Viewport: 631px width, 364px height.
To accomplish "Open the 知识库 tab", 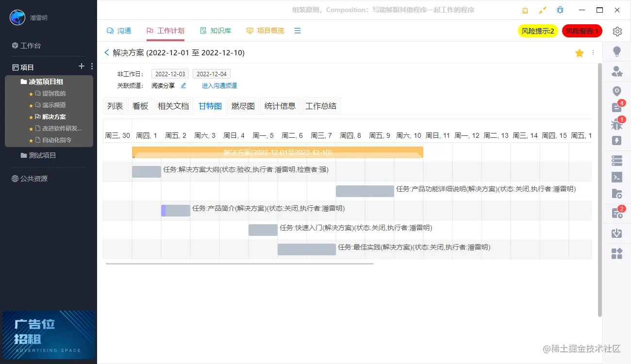I will pyautogui.click(x=216, y=31).
